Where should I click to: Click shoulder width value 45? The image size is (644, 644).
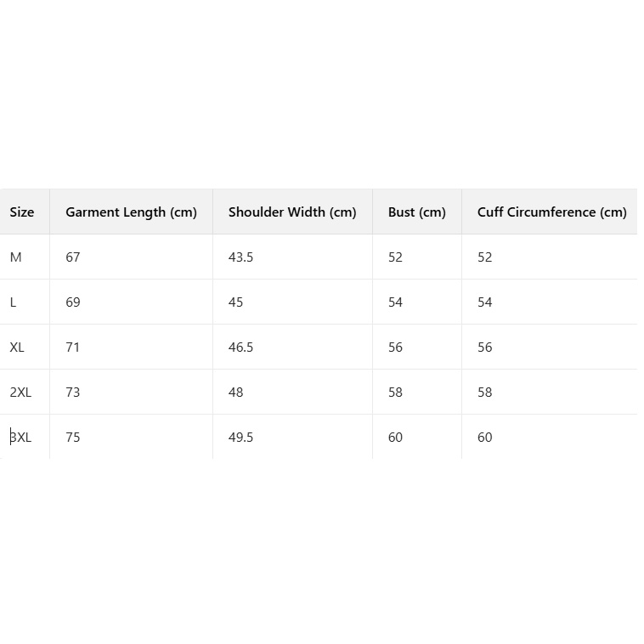coord(235,302)
